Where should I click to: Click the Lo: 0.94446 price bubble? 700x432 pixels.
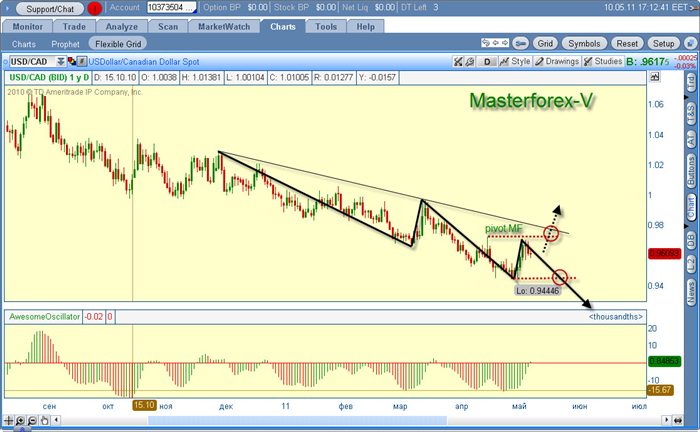[x=538, y=291]
